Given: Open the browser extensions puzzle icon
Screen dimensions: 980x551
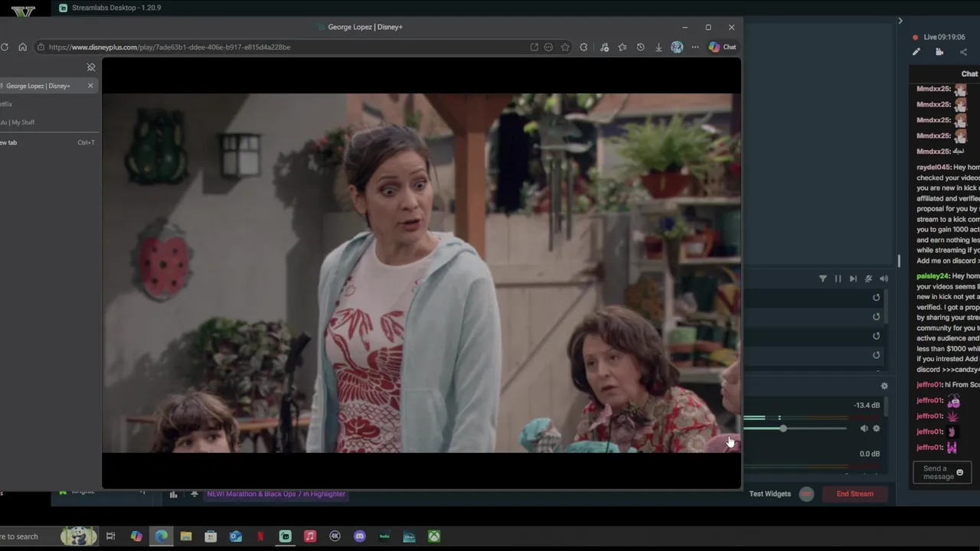Looking at the screenshot, I should pyautogui.click(x=583, y=47).
